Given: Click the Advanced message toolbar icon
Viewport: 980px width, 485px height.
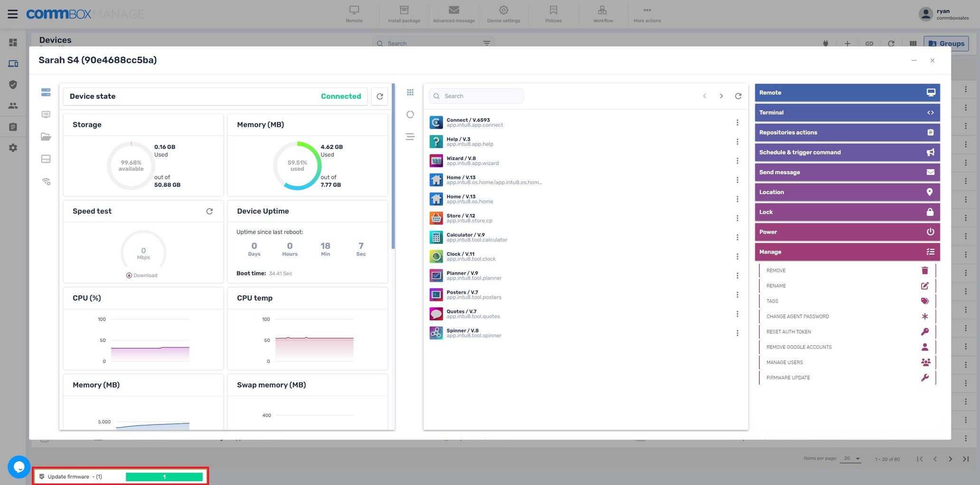Looking at the screenshot, I should pyautogui.click(x=453, y=13).
